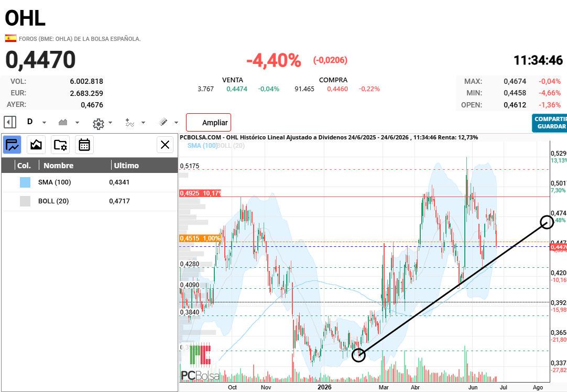
Task: Click the volume value 6.002.818
Action: (x=86, y=81)
